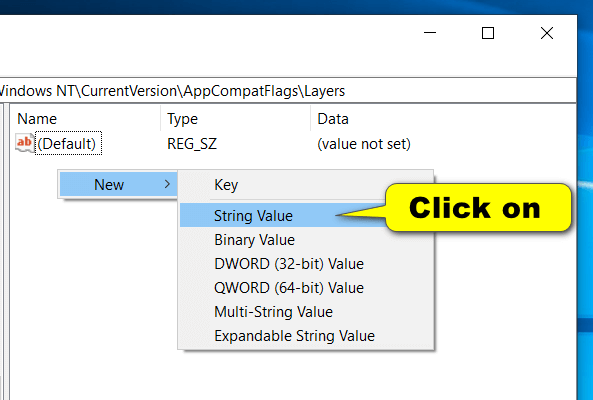Image resolution: width=593 pixels, height=400 pixels.
Task: Click the ab string icon beside (Default)
Action: click(25, 143)
